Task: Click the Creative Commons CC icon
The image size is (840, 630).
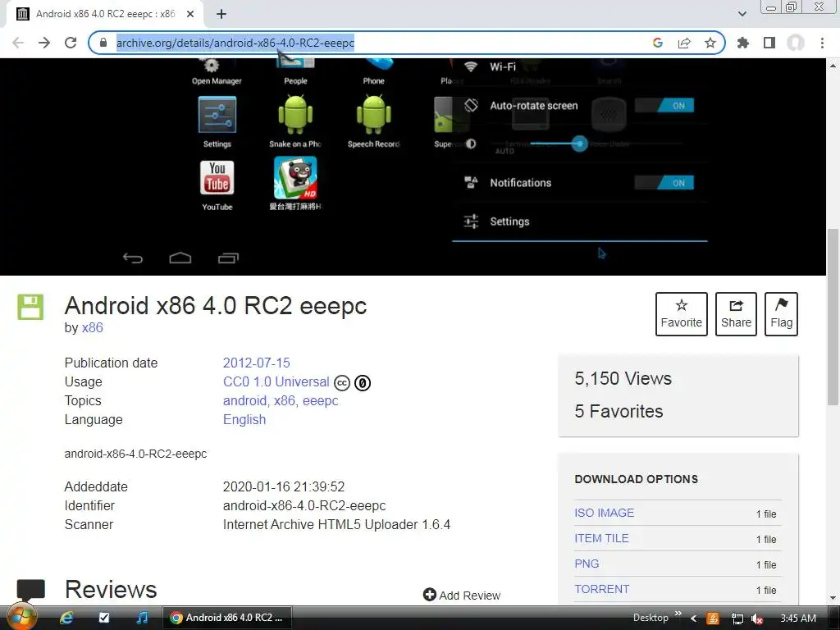Action: point(342,383)
